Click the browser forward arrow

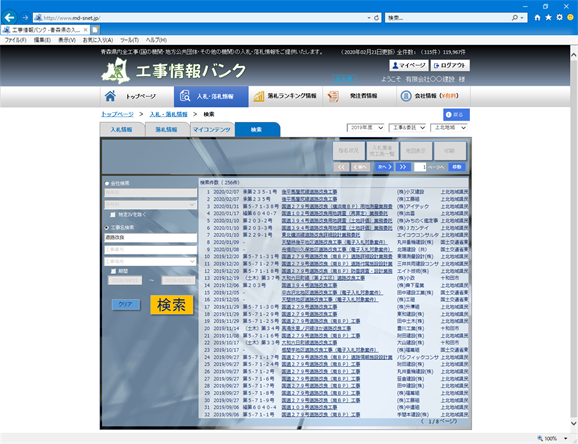25,17
